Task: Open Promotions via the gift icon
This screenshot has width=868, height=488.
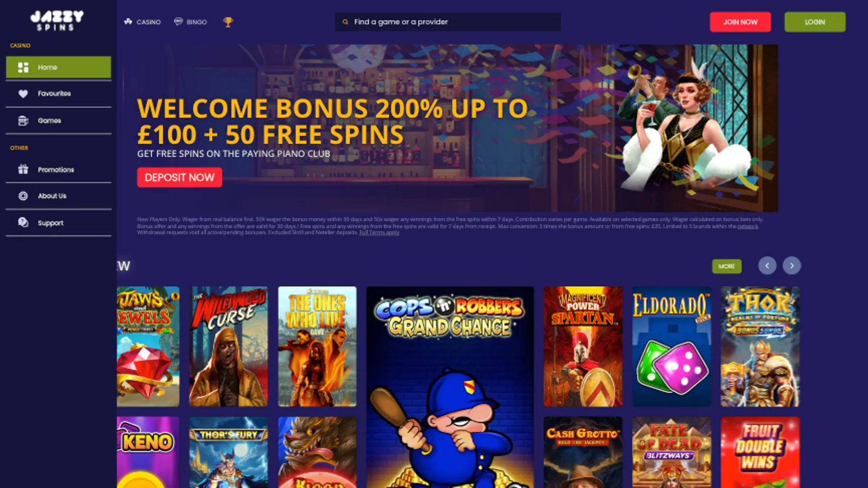Action: point(23,169)
